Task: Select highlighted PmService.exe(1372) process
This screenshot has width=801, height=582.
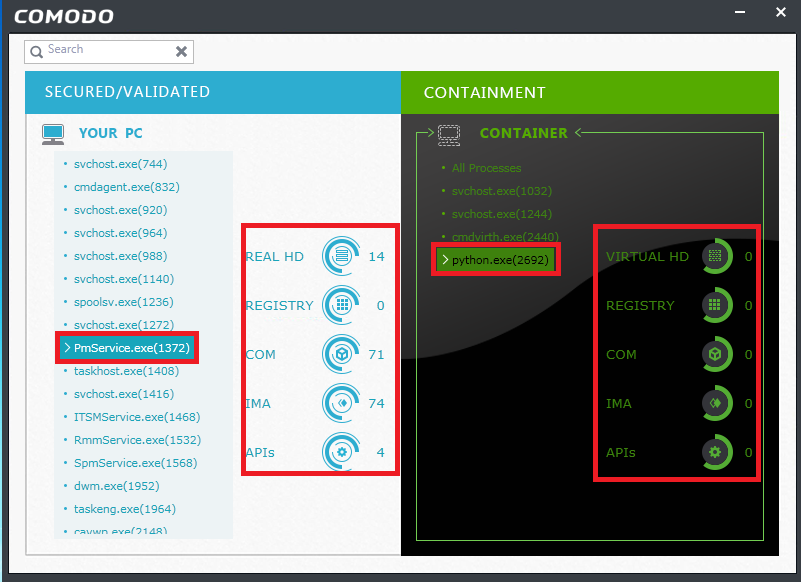Action: [127, 348]
